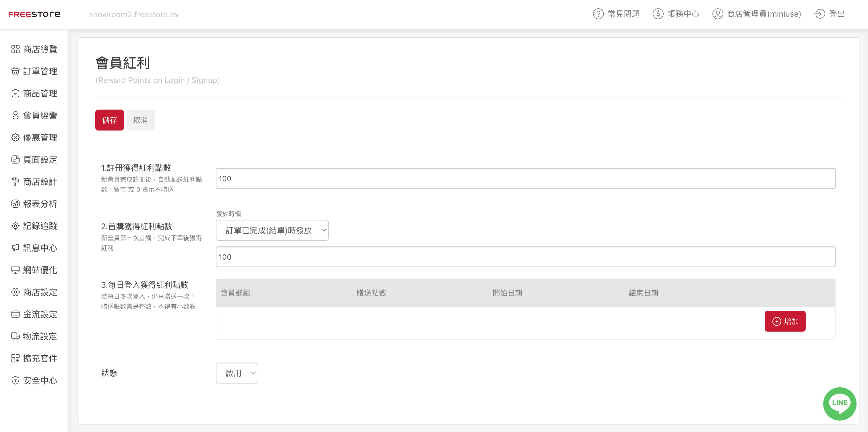
Task: Click the store admin user icon
Action: [x=717, y=14]
